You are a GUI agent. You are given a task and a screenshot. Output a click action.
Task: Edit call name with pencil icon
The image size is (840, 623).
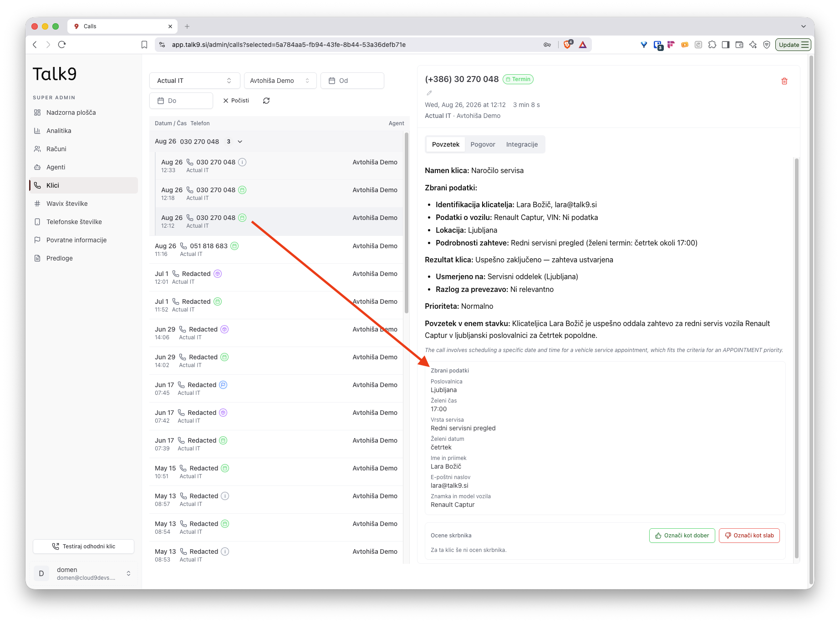click(429, 93)
